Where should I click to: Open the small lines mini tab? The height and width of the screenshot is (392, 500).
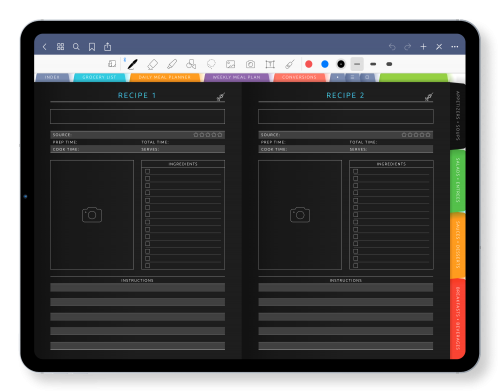(x=352, y=77)
